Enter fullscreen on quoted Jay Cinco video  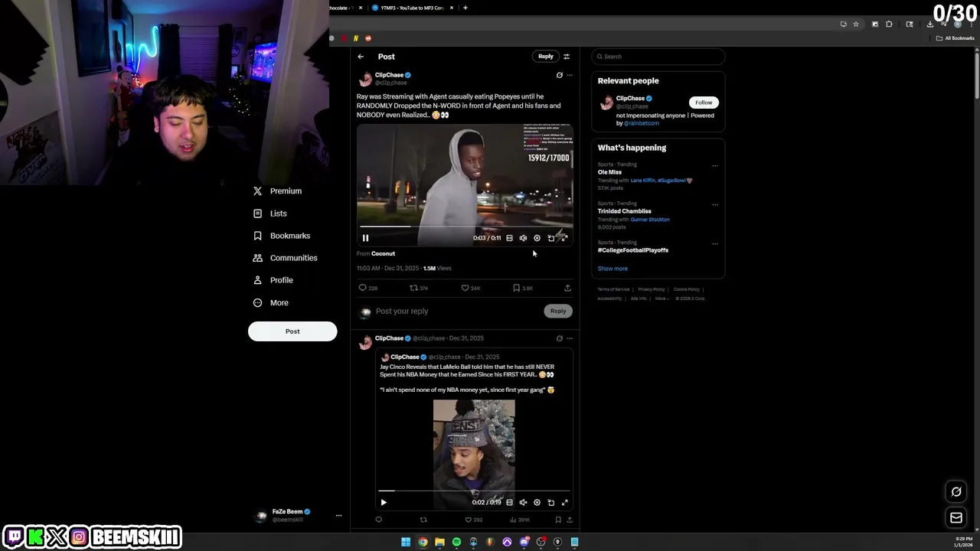(x=564, y=503)
